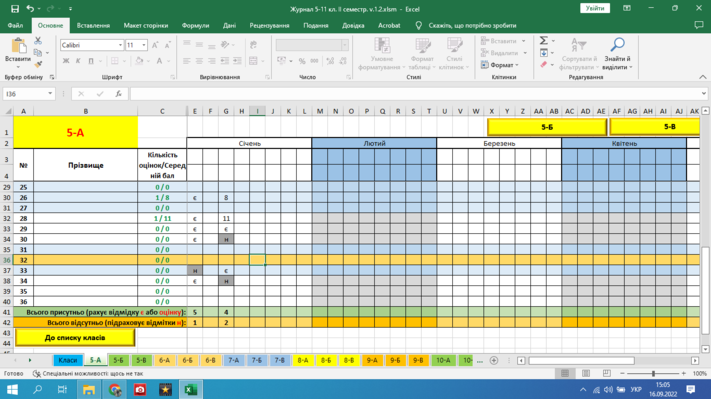Image resolution: width=711 pixels, height=399 pixels.
Task: Click the align left icon
Action: [x=187, y=61]
